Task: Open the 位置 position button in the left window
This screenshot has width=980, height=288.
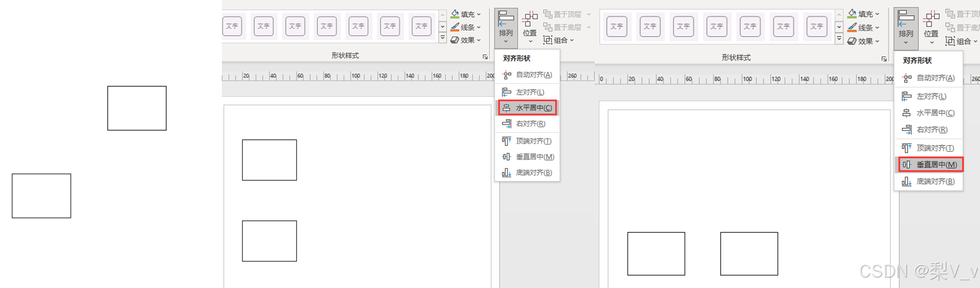Action: [530, 28]
